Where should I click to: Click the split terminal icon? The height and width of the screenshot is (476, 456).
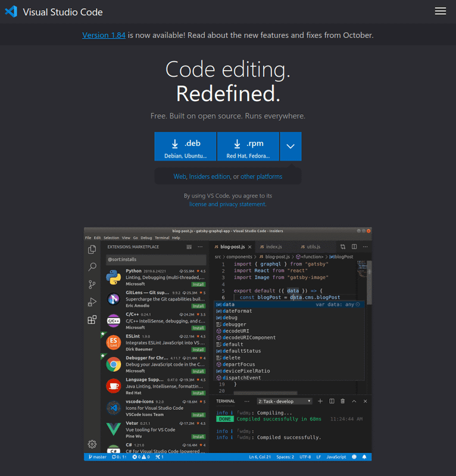pyautogui.click(x=332, y=401)
